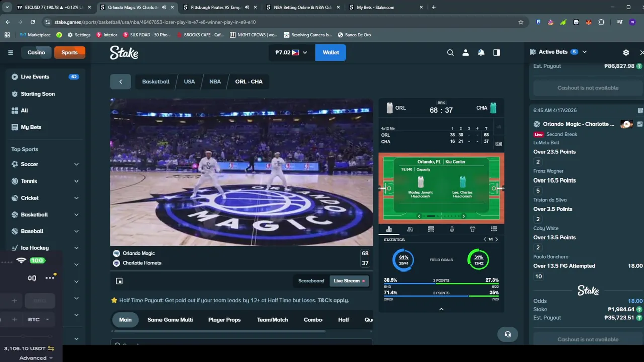Viewport: 644px width, 362px height.
Task: Expand the Ice Hockey sport list
Action: [x=76, y=248]
